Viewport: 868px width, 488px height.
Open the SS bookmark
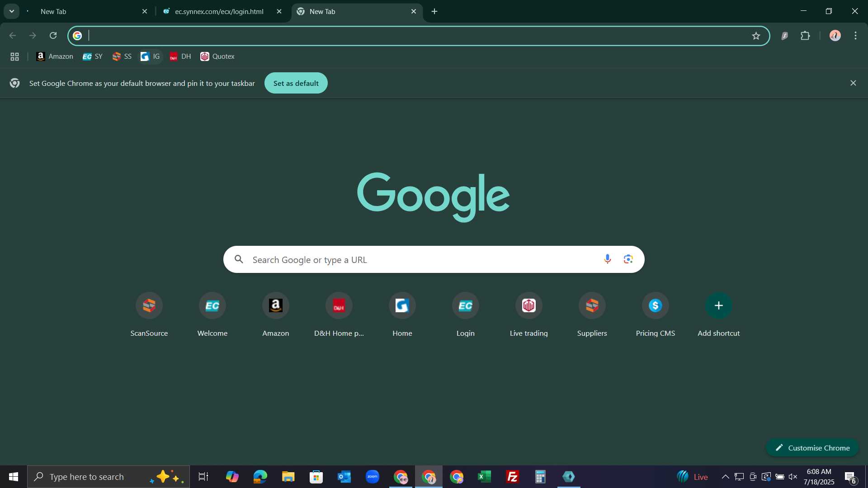[x=122, y=56]
